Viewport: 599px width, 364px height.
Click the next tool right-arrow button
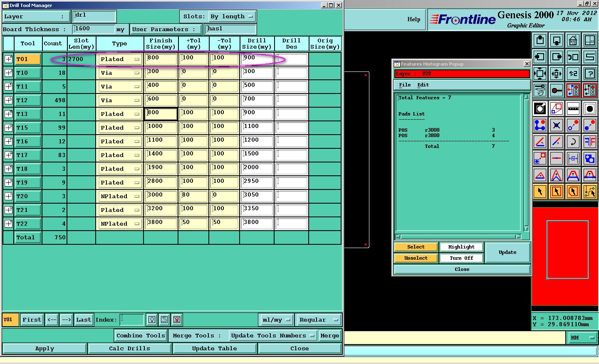[66, 320]
